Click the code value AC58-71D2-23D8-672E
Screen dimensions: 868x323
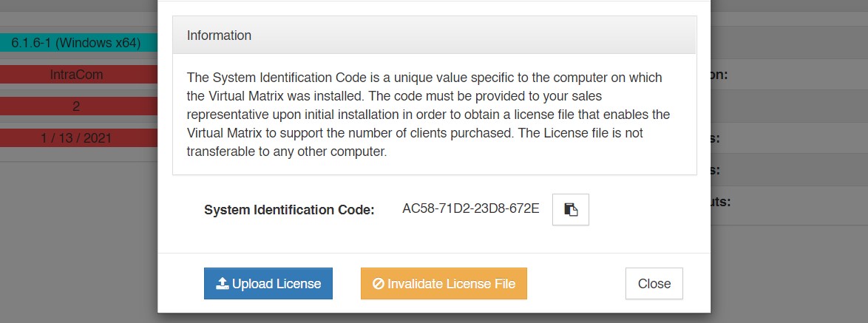tap(470, 209)
